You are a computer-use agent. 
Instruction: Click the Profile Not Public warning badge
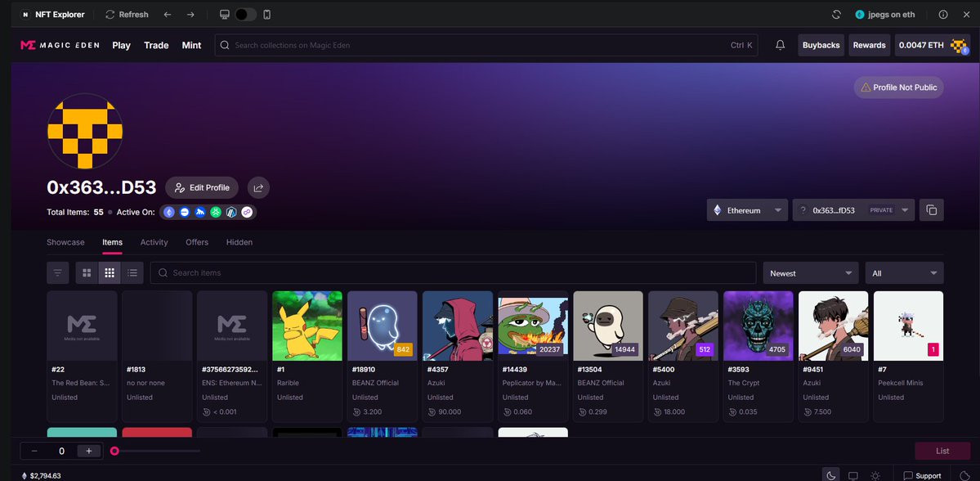point(899,88)
